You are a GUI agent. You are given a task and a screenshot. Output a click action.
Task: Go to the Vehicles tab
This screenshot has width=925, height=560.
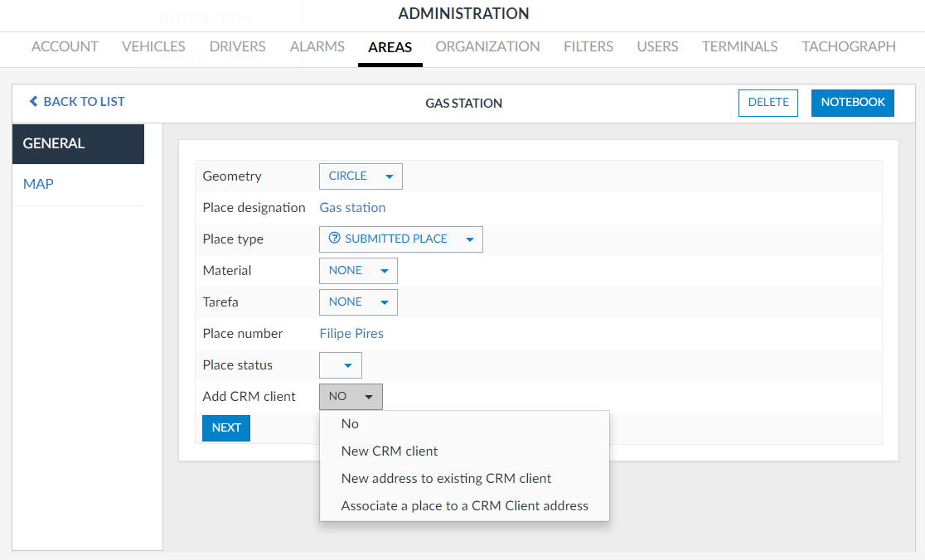click(x=153, y=47)
